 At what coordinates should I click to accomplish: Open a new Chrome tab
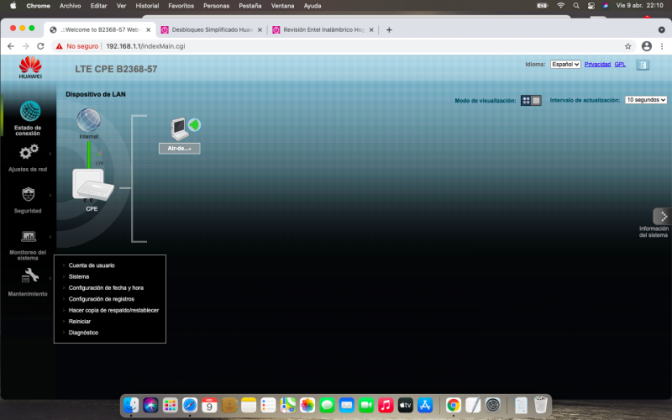click(x=389, y=30)
